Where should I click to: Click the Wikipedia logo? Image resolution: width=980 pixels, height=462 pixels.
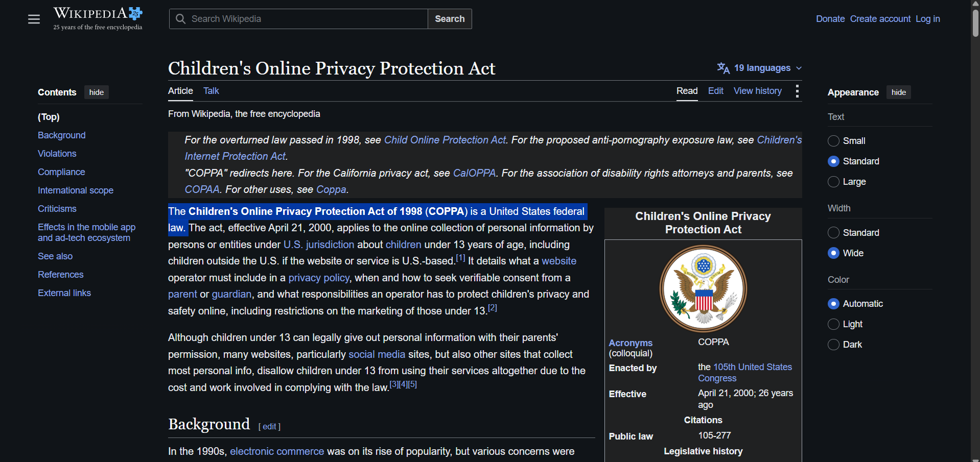point(98,18)
